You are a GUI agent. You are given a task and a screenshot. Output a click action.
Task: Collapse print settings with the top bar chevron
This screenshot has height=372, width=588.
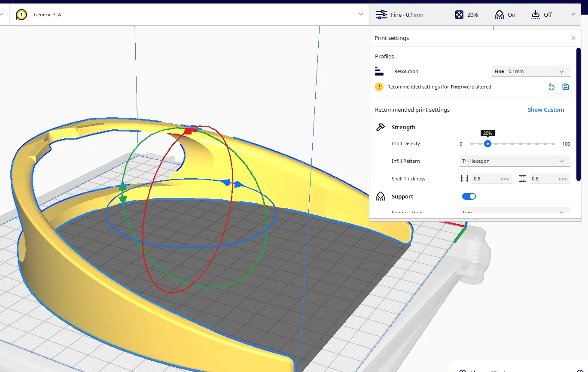(573, 15)
